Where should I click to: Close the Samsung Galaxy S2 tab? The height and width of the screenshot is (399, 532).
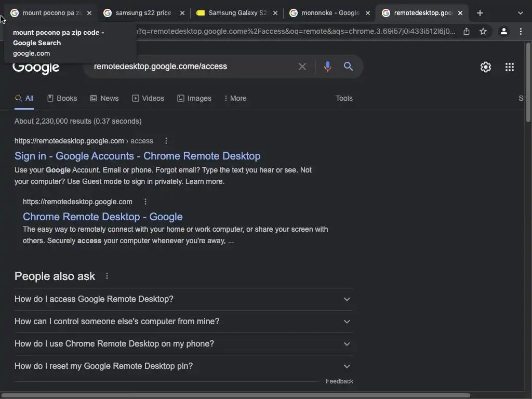(x=275, y=13)
